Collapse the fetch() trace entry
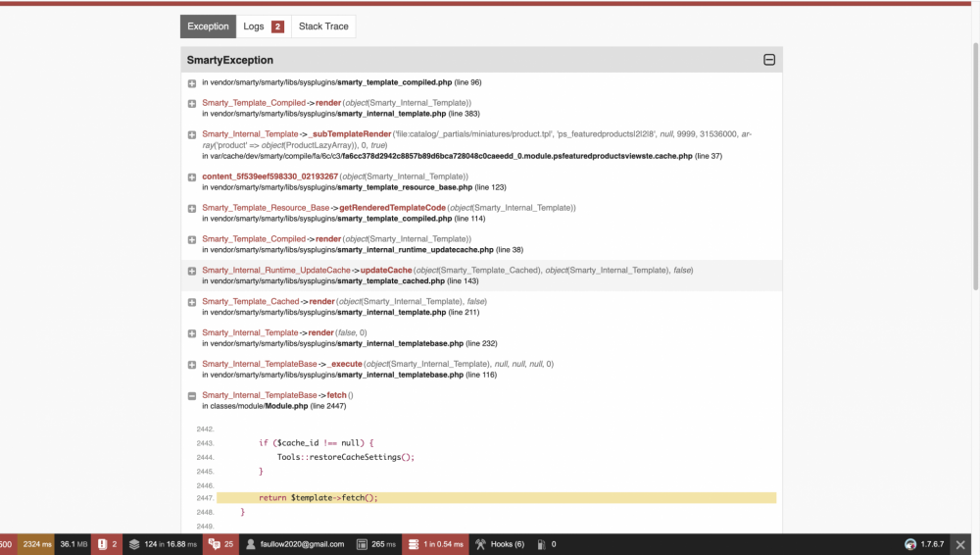Image resolution: width=980 pixels, height=555 pixels. 192,396
